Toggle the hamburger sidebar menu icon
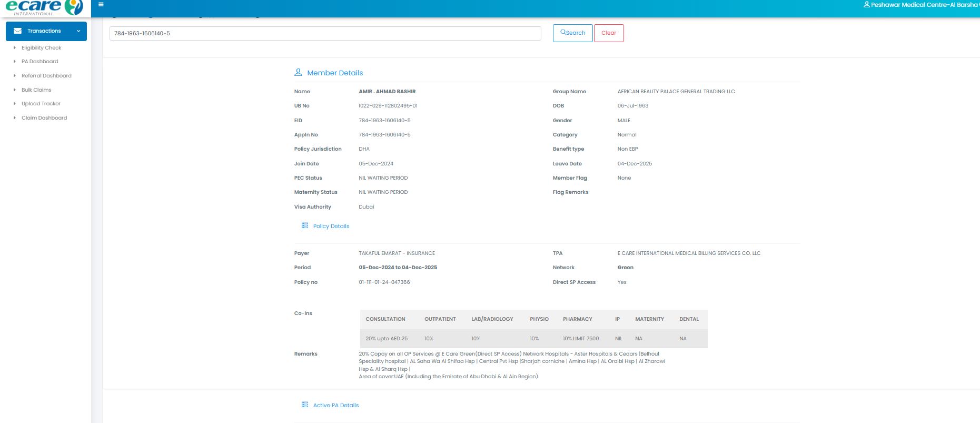The height and width of the screenshot is (423, 980). tap(101, 5)
